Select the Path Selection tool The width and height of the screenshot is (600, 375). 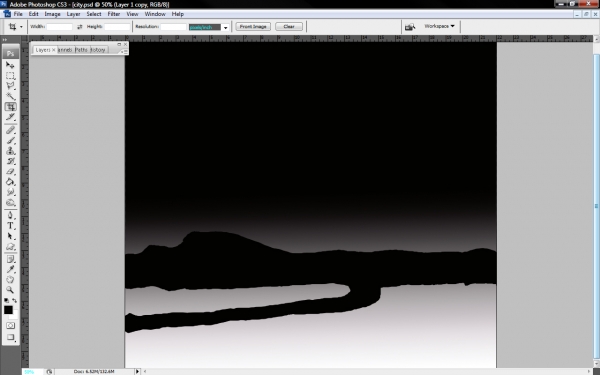coord(10,236)
